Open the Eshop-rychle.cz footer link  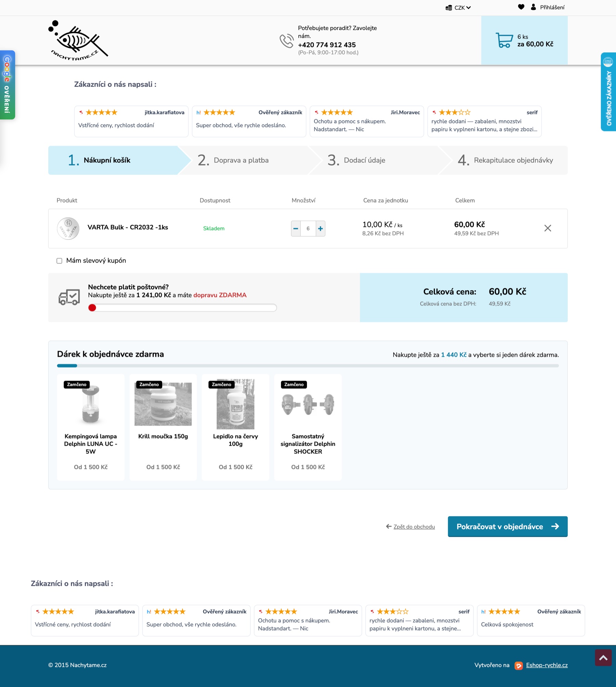547,665
